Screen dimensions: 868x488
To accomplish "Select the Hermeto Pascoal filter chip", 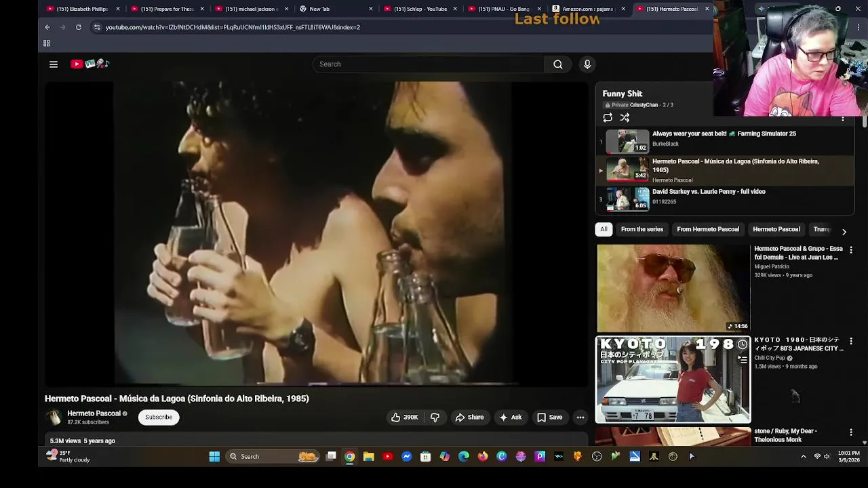I will (x=776, y=229).
